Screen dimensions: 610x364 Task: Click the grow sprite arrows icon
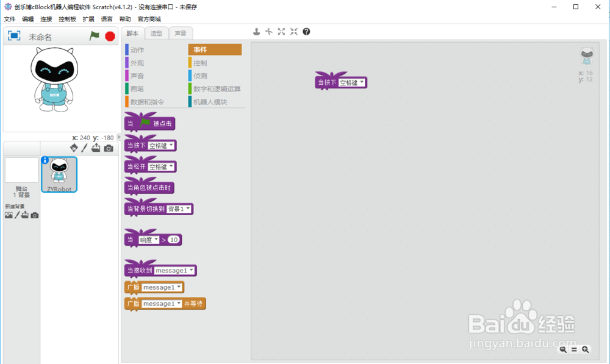click(281, 31)
